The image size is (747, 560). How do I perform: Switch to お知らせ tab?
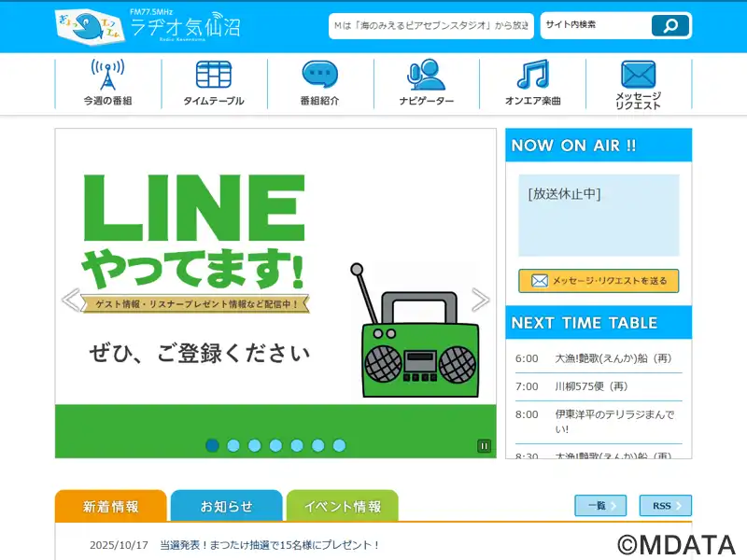pos(227,506)
